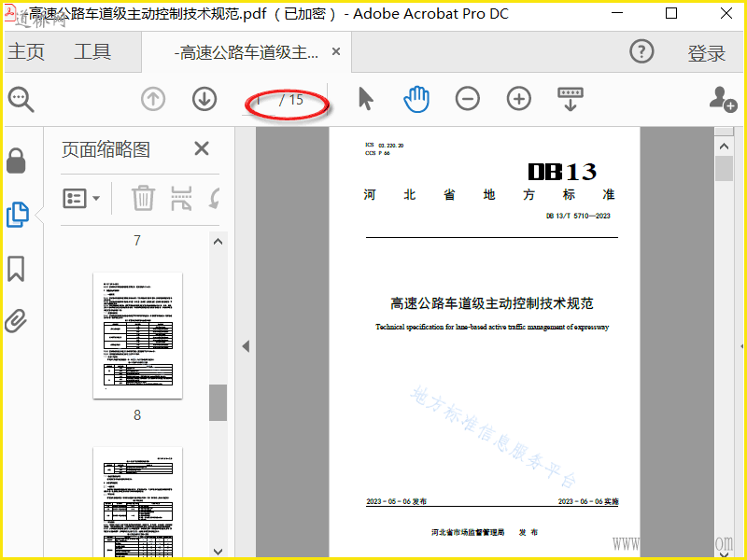This screenshot has height=560, width=747.
Task: Go to previous page arrow
Action: tap(153, 100)
